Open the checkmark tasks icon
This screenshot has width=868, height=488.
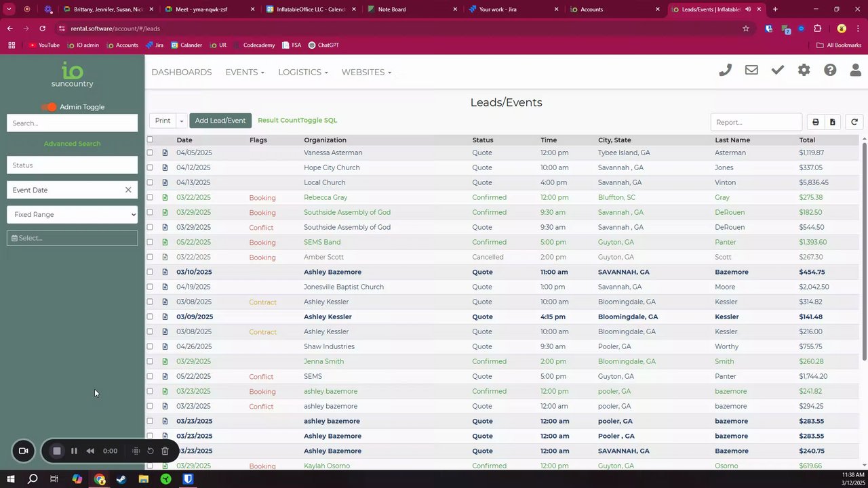coord(778,70)
